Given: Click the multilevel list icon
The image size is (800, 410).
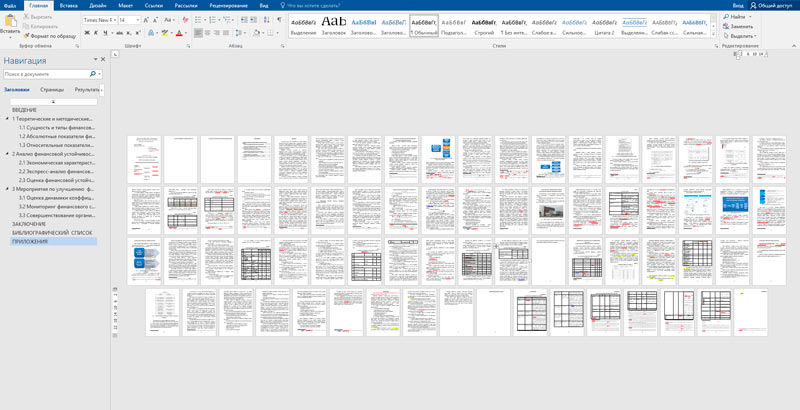Looking at the screenshot, I should 228,20.
